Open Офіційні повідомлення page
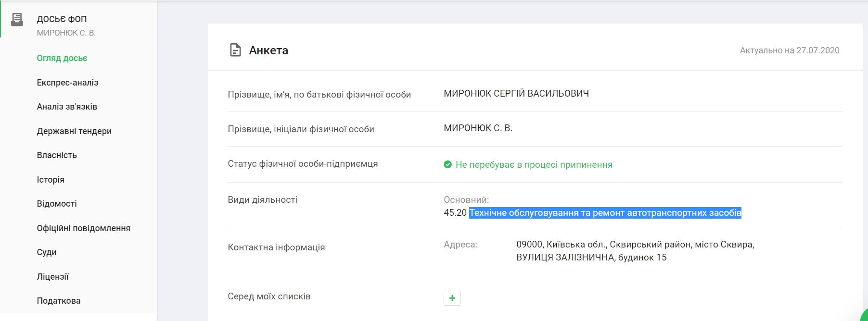Screen dimensions: 868x321 pos(83,228)
